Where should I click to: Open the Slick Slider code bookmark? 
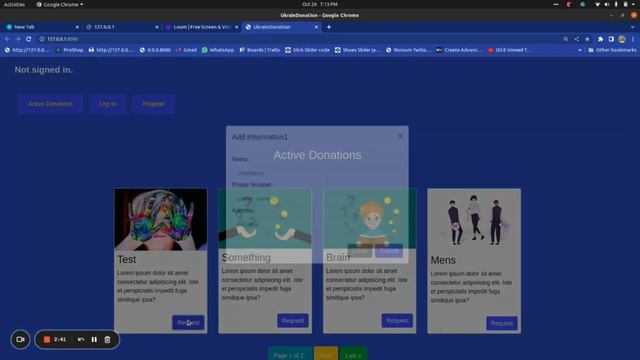[307, 50]
